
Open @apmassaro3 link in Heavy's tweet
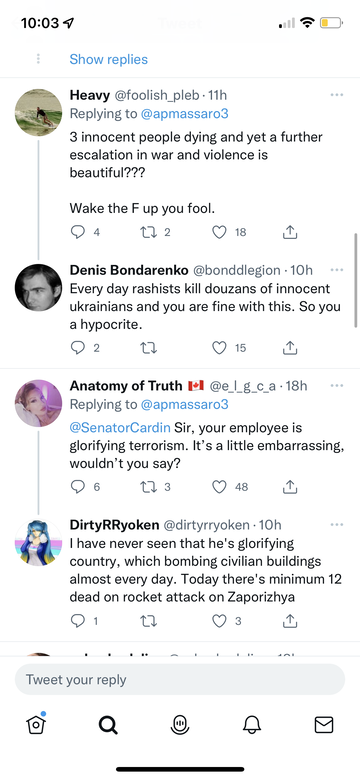pos(185,113)
